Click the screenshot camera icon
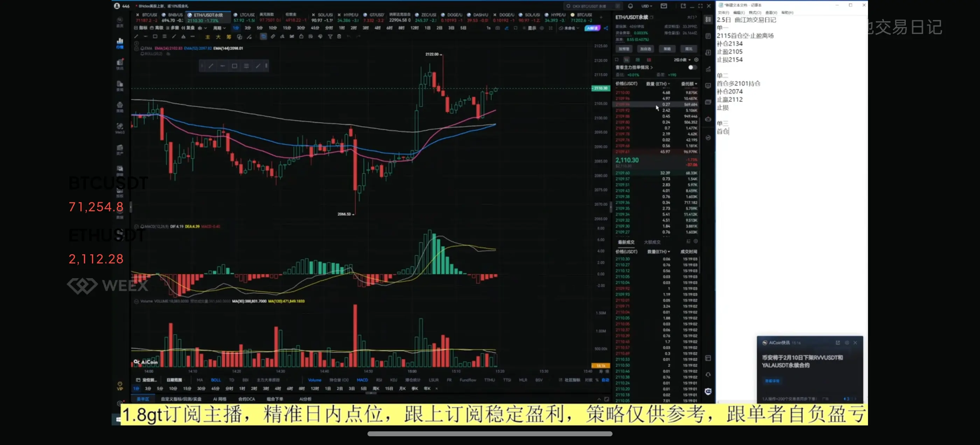 [497, 28]
